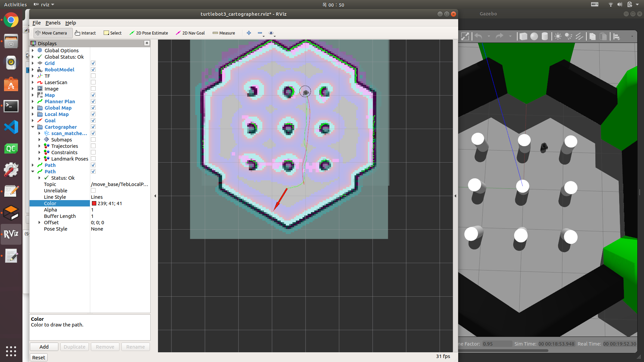Collapse left panel with splitter arrow
This screenshot has height=362, width=644.
[155, 196]
